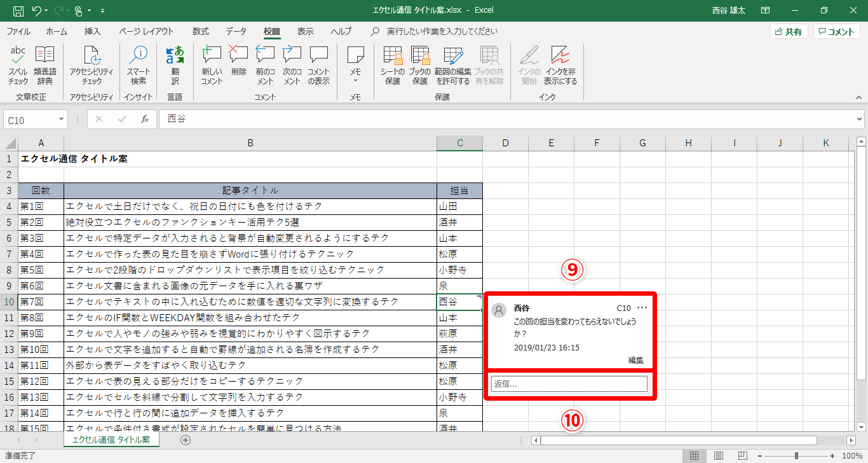Select Normal view in status bar
868x463 pixels.
click(x=695, y=456)
